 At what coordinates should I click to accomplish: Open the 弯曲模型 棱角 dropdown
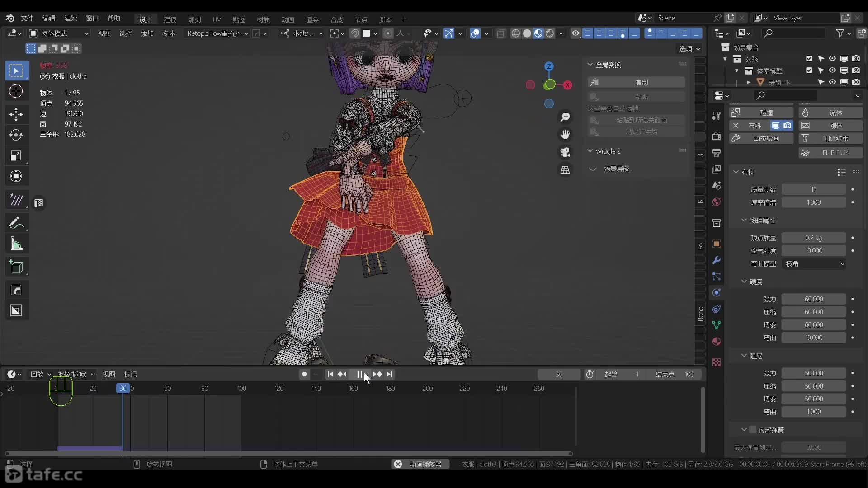click(814, 264)
